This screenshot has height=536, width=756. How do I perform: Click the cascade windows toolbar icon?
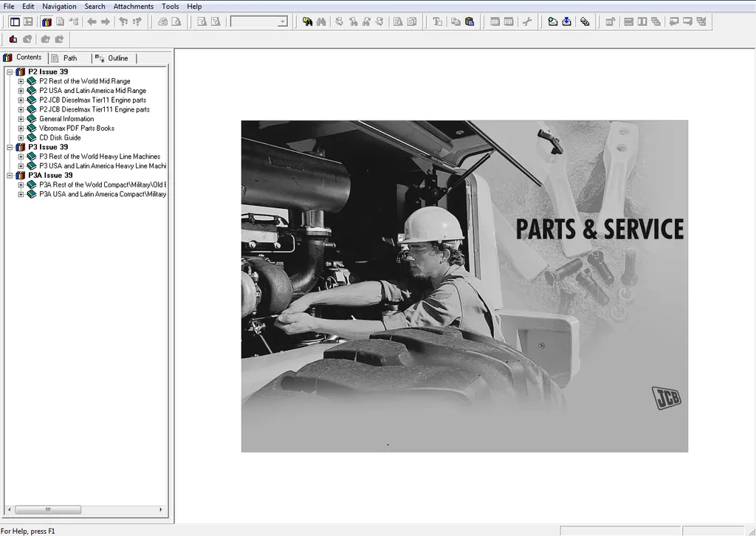[x=656, y=21]
